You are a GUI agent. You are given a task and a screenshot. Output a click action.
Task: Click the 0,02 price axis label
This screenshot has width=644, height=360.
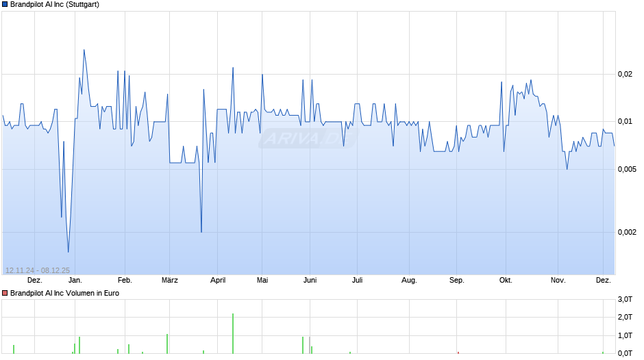625,75
